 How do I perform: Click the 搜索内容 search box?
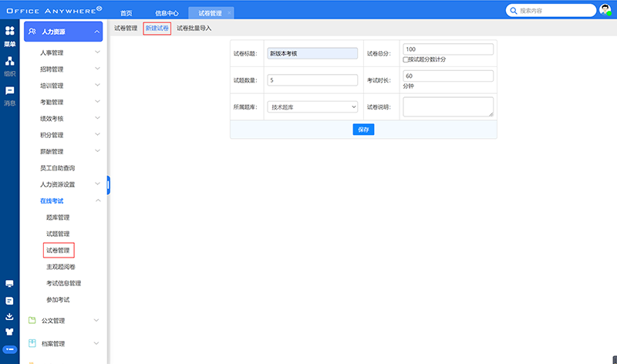coord(551,11)
